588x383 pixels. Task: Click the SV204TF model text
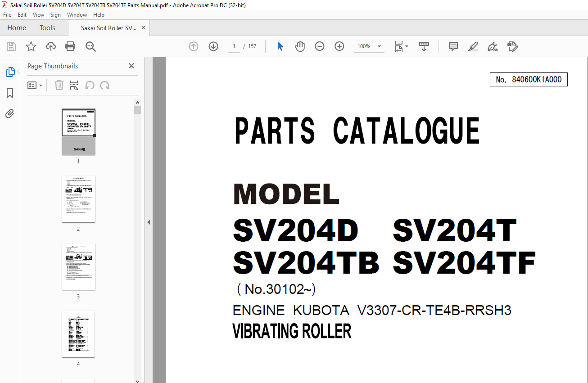click(x=465, y=263)
